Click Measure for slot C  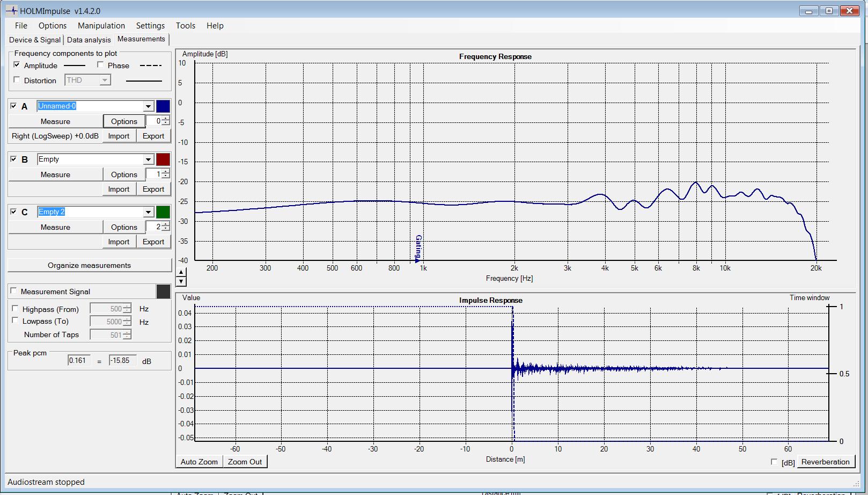coord(55,227)
